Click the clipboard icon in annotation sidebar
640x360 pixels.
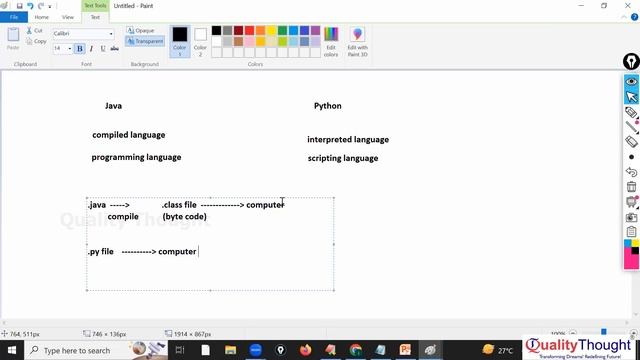pyautogui.click(x=631, y=232)
